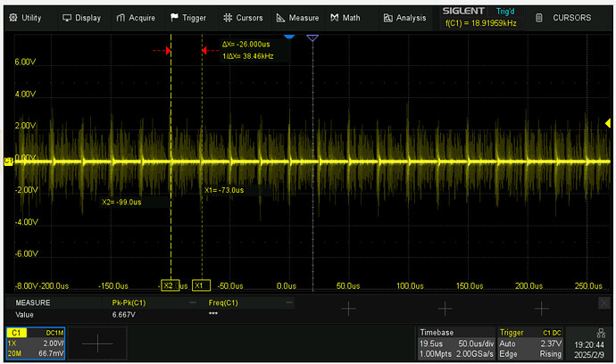Open the Acquire menu
616x364 pixels.
[x=136, y=18]
